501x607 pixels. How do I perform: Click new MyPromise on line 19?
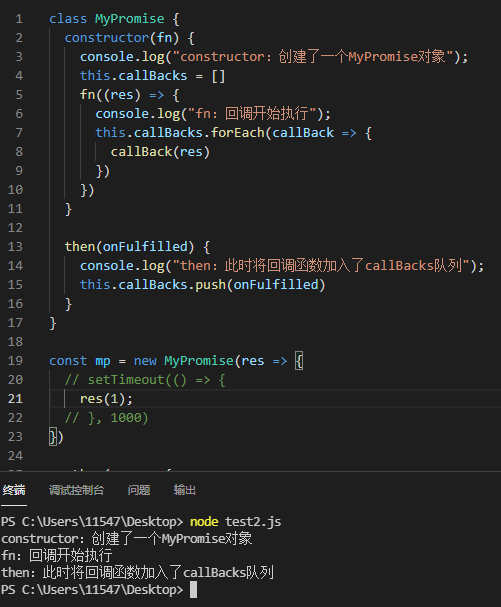pyautogui.click(x=184, y=360)
